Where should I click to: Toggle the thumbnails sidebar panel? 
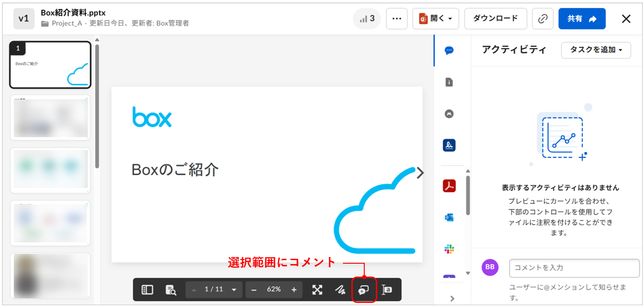(x=147, y=290)
